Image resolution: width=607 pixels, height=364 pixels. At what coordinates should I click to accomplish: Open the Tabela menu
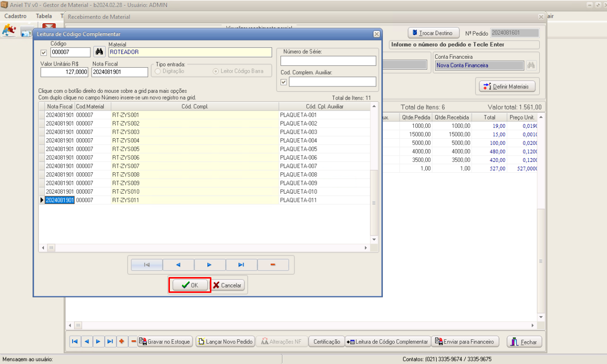click(x=44, y=16)
